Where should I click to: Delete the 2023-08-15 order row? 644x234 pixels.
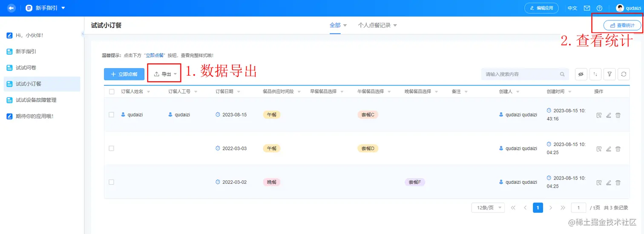click(618, 115)
